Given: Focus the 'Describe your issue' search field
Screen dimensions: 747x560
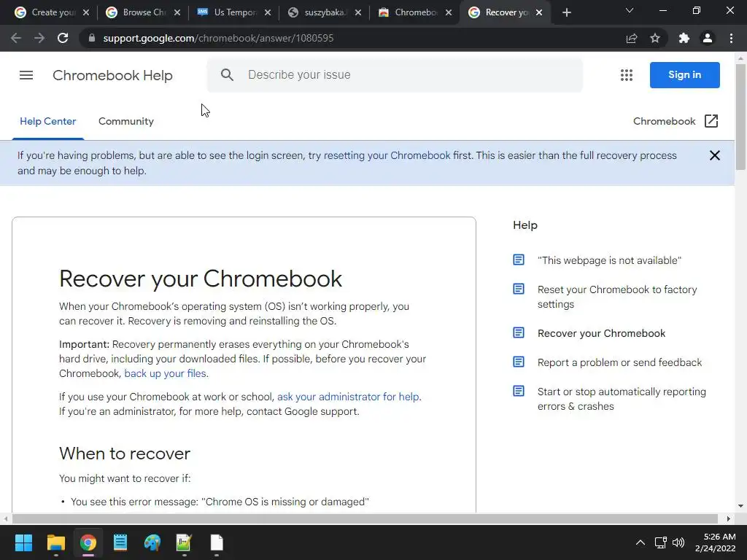Looking at the screenshot, I should [x=395, y=75].
